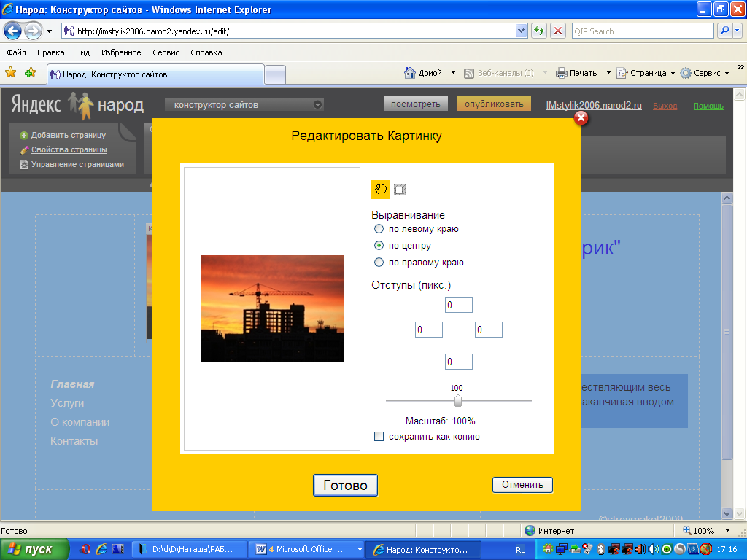Click the Масштаб slider handle
Viewport: 747px width, 560px height.
458,401
